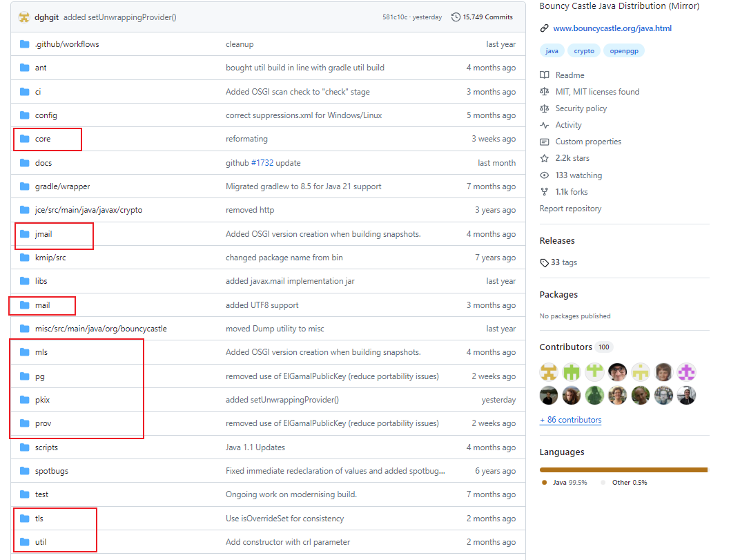Open the mls folder
Screen dimensions: 740x560
click(41, 352)
